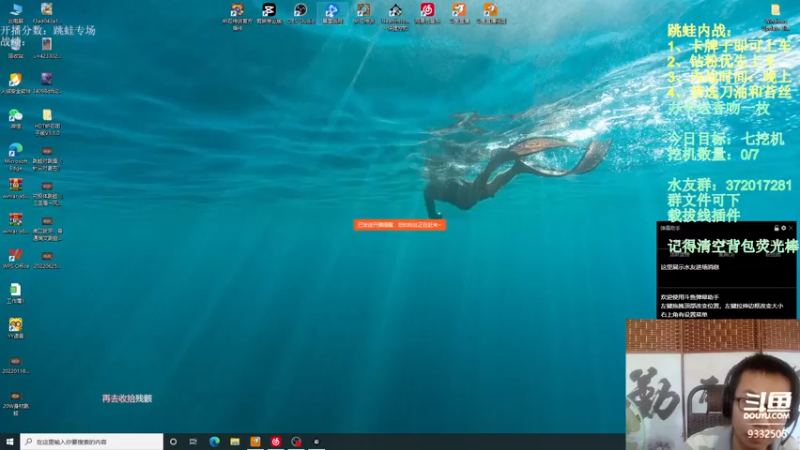Open the Windows Start menu
This screenshot has width=800, height=450.
pyautogui.click(x=10, y=442)
